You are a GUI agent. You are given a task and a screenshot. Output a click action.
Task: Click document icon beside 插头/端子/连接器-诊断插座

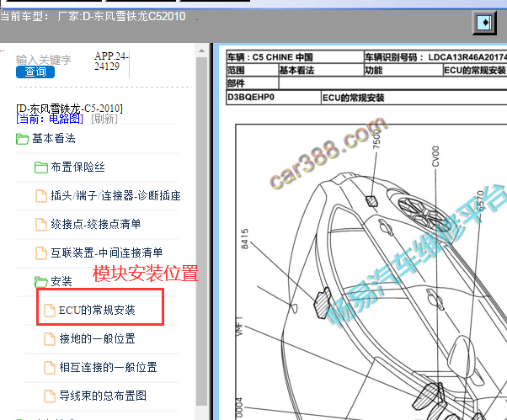(x=41, y=196)
